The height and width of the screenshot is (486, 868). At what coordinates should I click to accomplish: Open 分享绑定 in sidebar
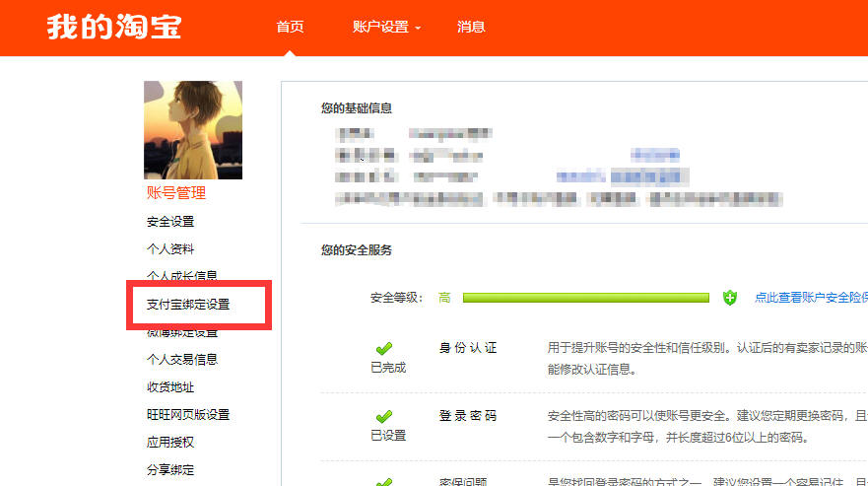point(169,470)
